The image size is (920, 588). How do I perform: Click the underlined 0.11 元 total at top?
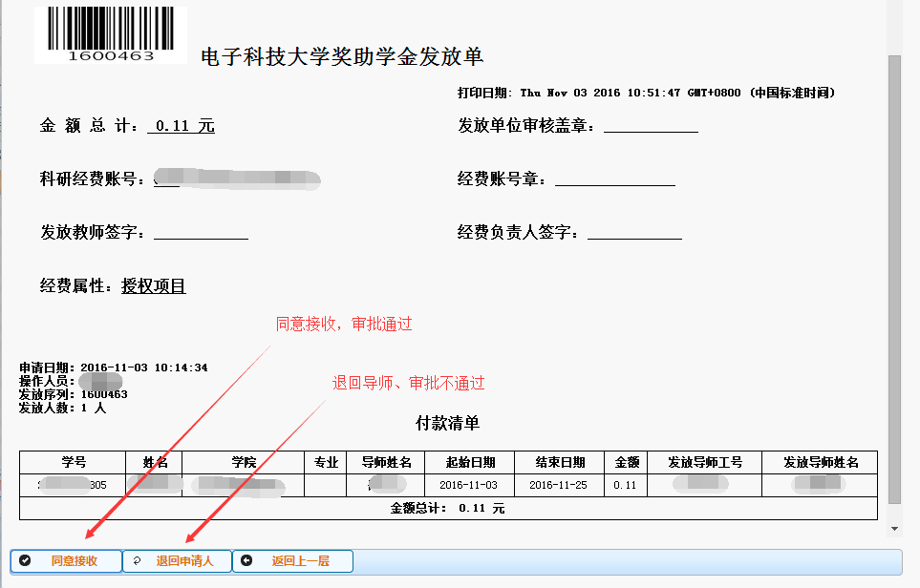[182, 125]
